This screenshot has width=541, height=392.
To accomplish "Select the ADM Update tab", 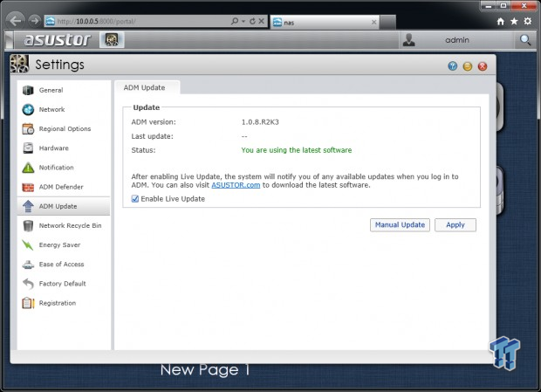I will coord(147,87).
